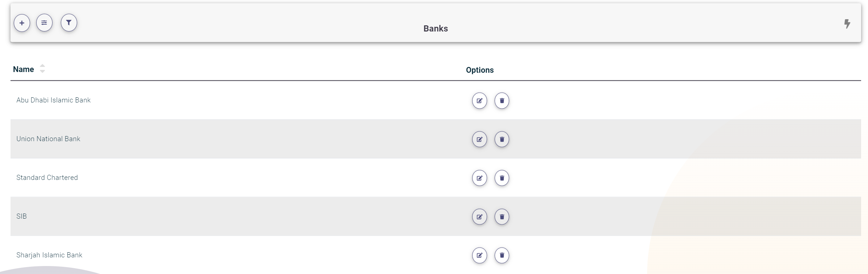Select the Standard Chartered row name

[x=47, y=178]
